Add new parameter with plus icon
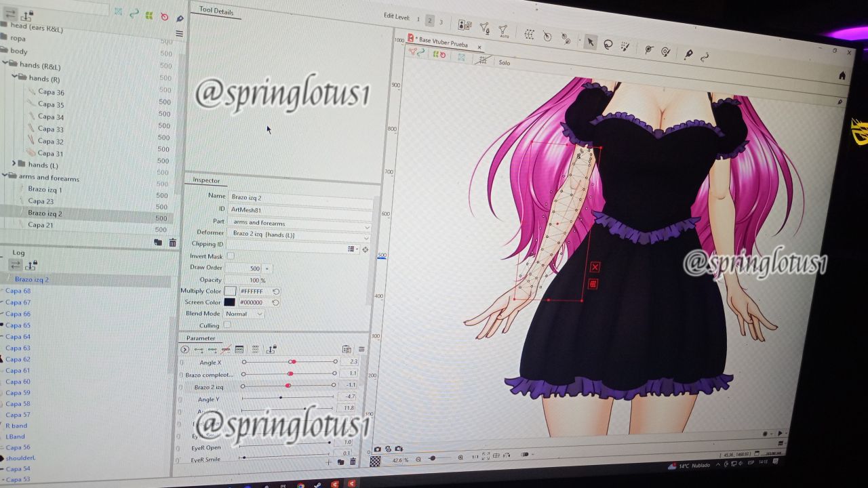The image size is (868, 488). 330,462
